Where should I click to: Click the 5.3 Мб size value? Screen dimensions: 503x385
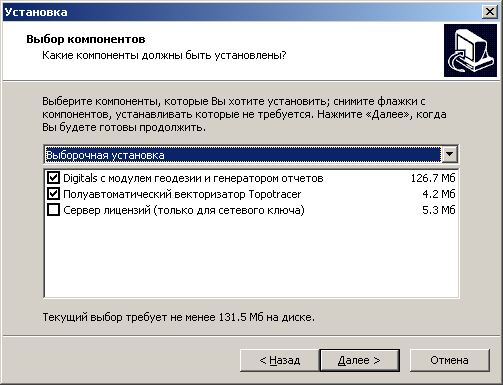click(x=438, y=210)
